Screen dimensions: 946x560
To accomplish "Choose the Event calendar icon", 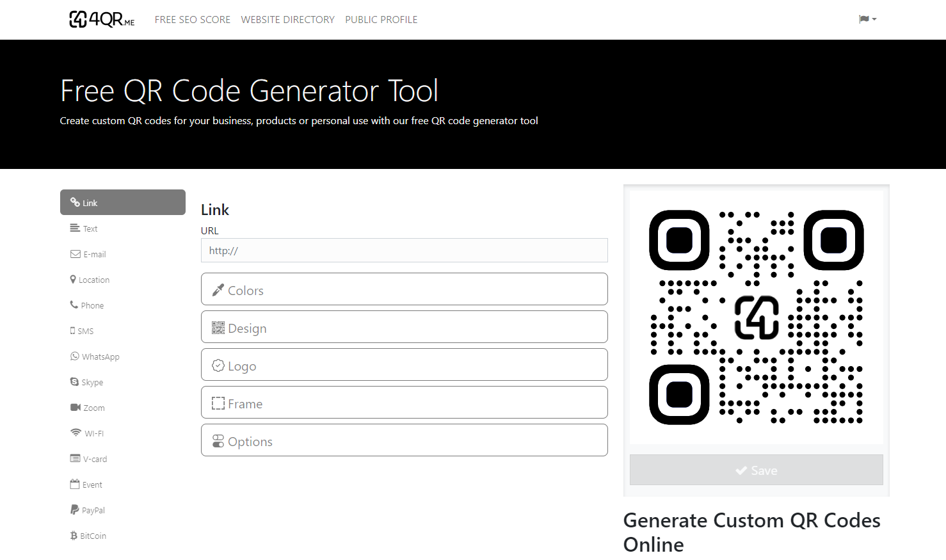I will 75,484.
